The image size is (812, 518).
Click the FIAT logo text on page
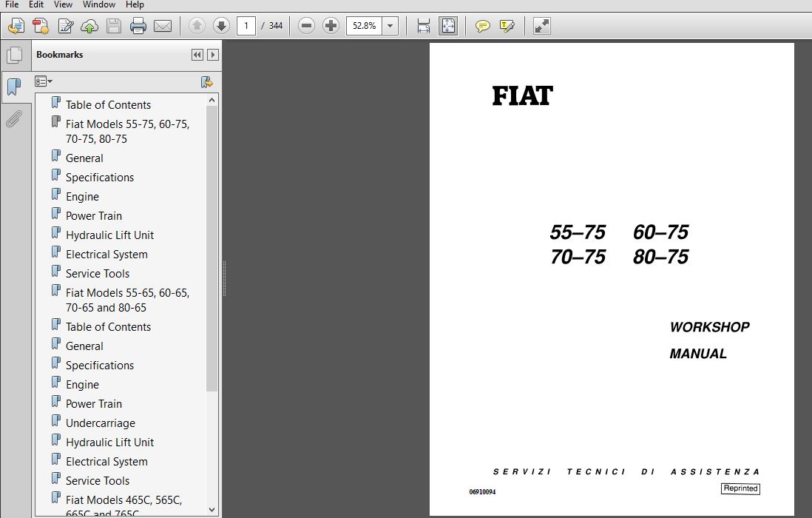[523, 96]
